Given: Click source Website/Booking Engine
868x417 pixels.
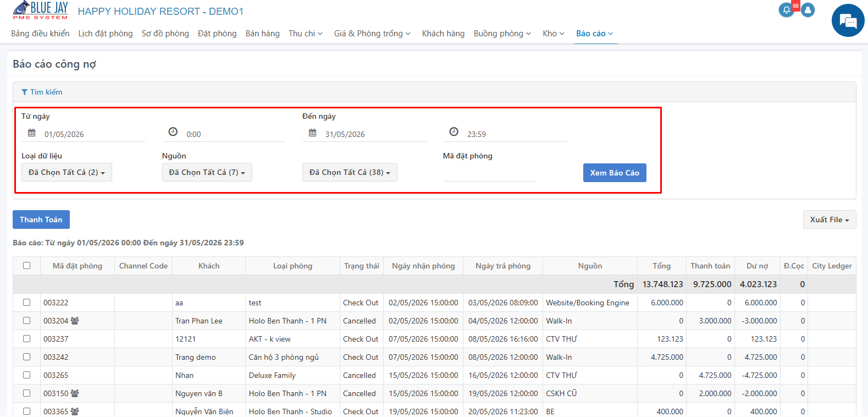Looking at the screenshot, I should 588,303.
